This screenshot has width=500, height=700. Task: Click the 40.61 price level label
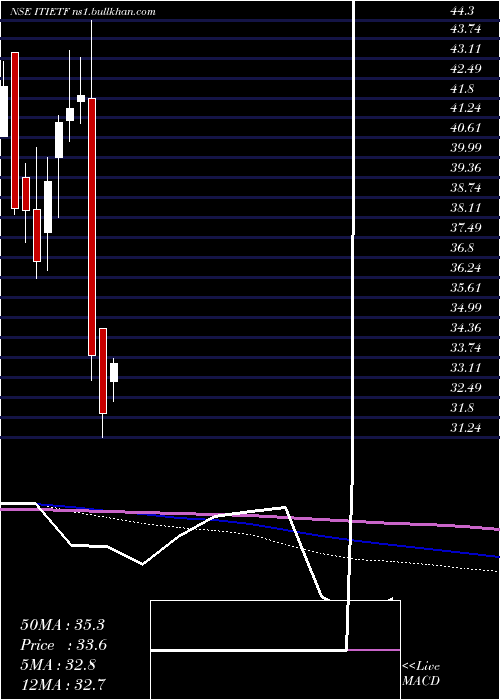click(x=466, y=129)
